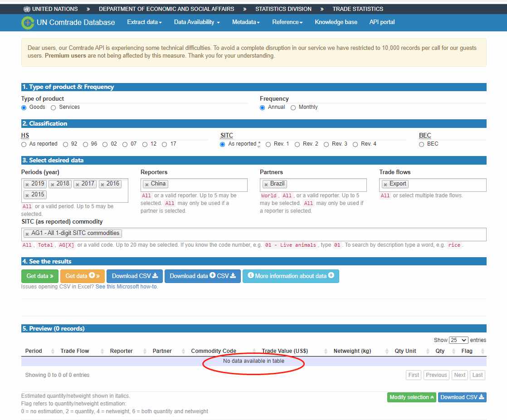
Task: Remove the China reporter tag
Action: click(x=147, y=184)
